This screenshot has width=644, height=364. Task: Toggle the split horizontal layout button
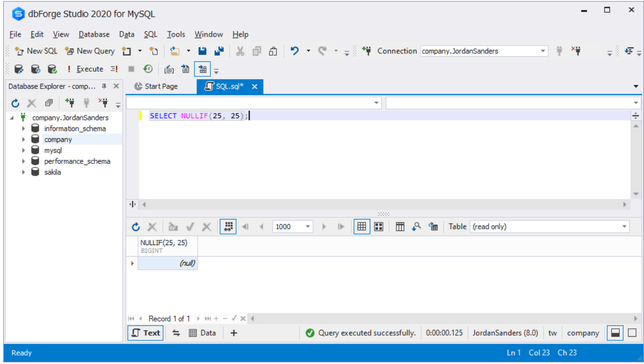pyautogui.click(x=616, y=333)
